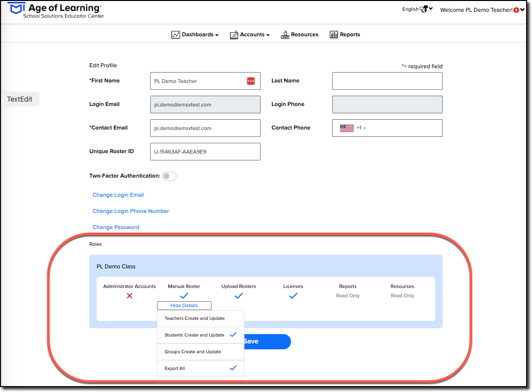Screen dimensions: 532x392
Task: Toggle Students Create and Update checkmark
Action: click(233, 335)
